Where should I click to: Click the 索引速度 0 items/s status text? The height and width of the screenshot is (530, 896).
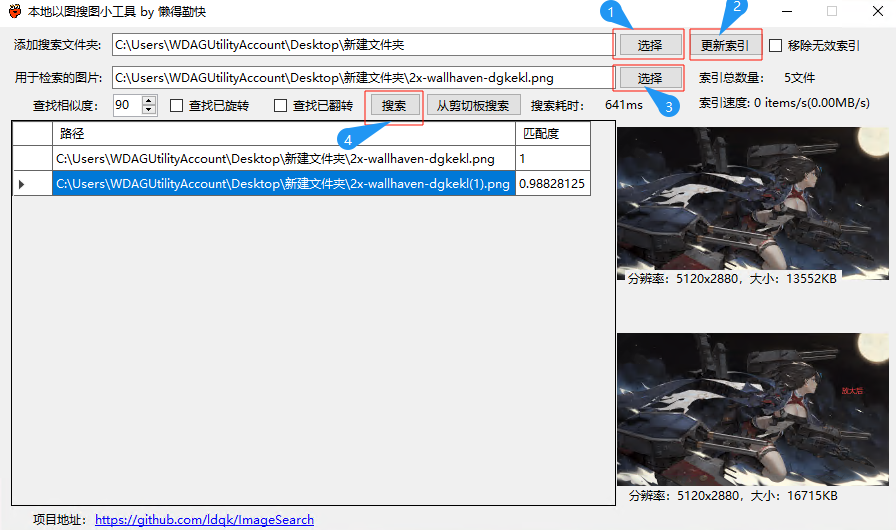tap(784, 103)
